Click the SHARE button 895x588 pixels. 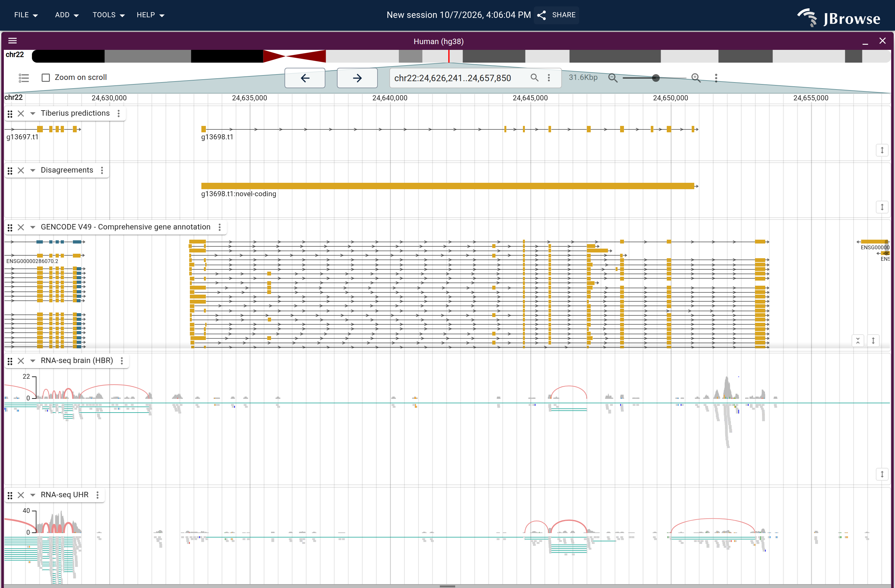[x=556, y=15]
